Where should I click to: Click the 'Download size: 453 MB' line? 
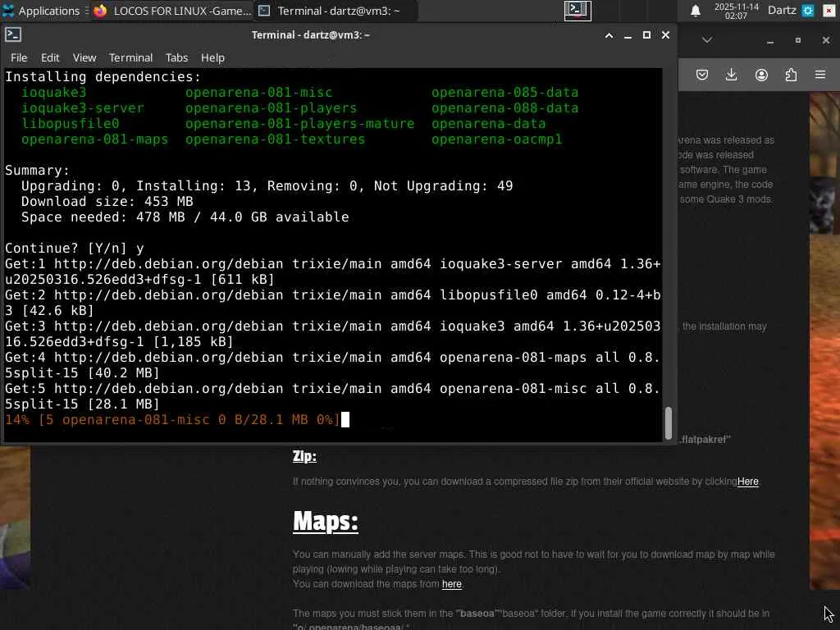click(107, 202)
